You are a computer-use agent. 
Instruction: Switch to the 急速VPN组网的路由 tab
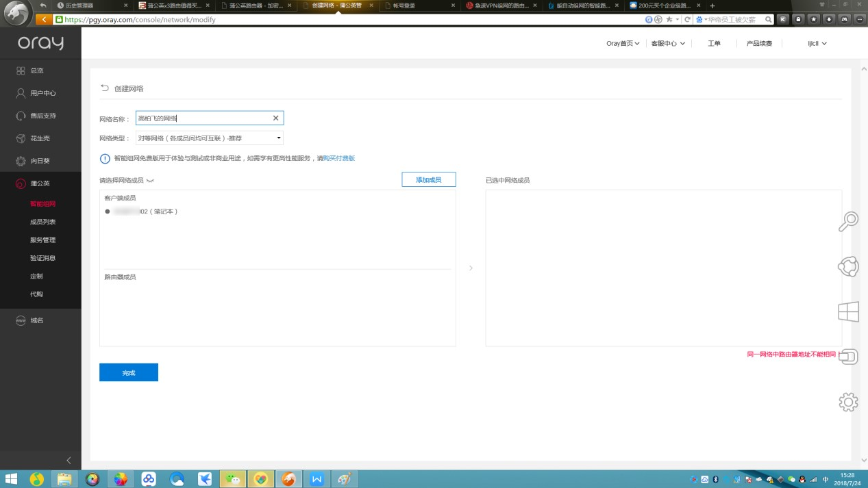coord(502,5)
